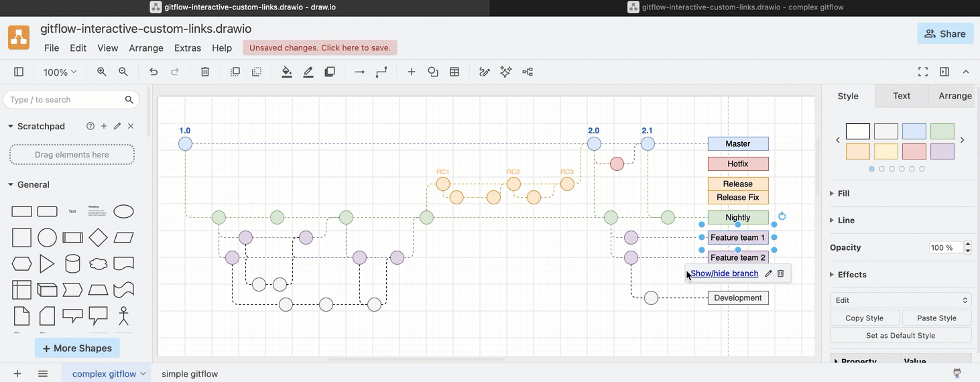
Task: Bring selection to front
Action: 235,72
